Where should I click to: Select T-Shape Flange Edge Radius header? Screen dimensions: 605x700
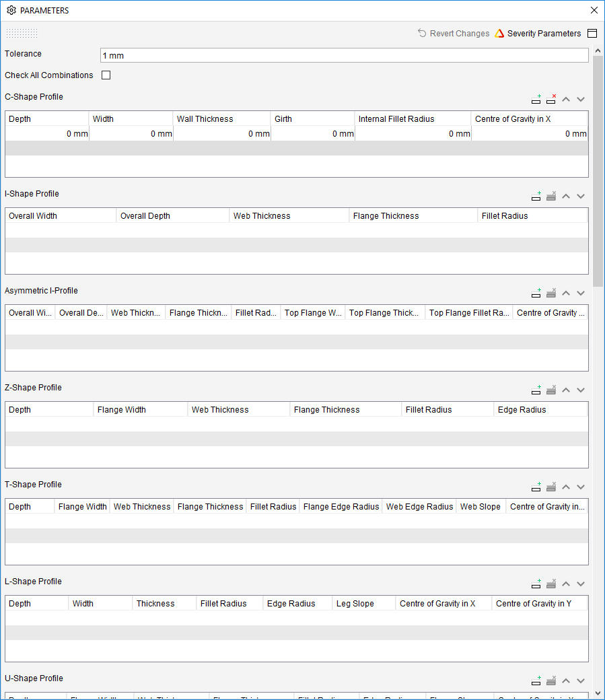tap(341, 506)
